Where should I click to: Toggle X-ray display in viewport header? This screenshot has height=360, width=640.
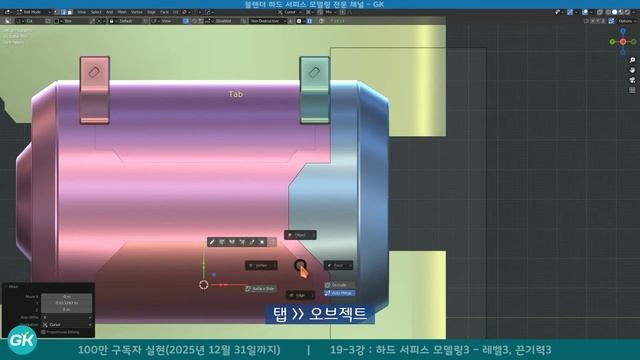pos(600,12)
